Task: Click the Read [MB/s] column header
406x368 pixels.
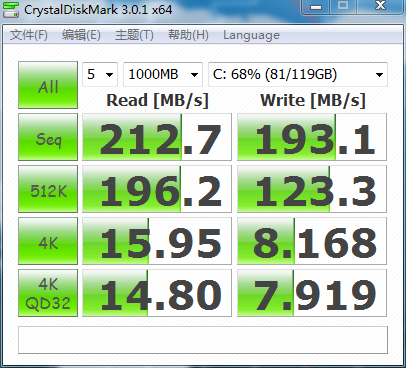Action: coord(157,100)
